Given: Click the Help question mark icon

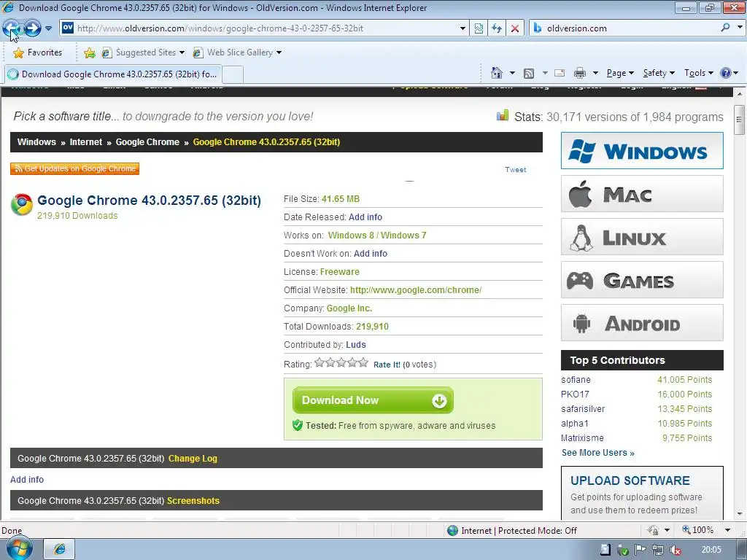Looking at the screenshot, I should (726, 73).
